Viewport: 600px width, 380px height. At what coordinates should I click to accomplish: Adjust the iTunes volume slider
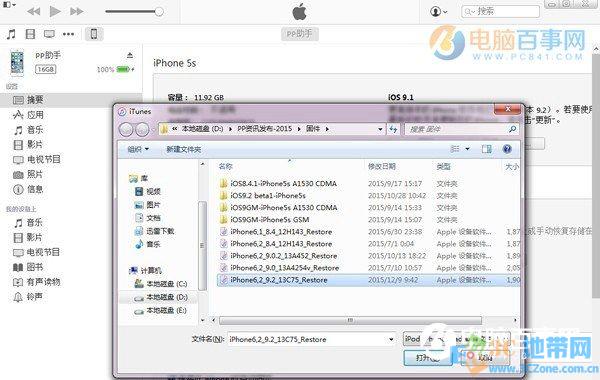point(135,11)
